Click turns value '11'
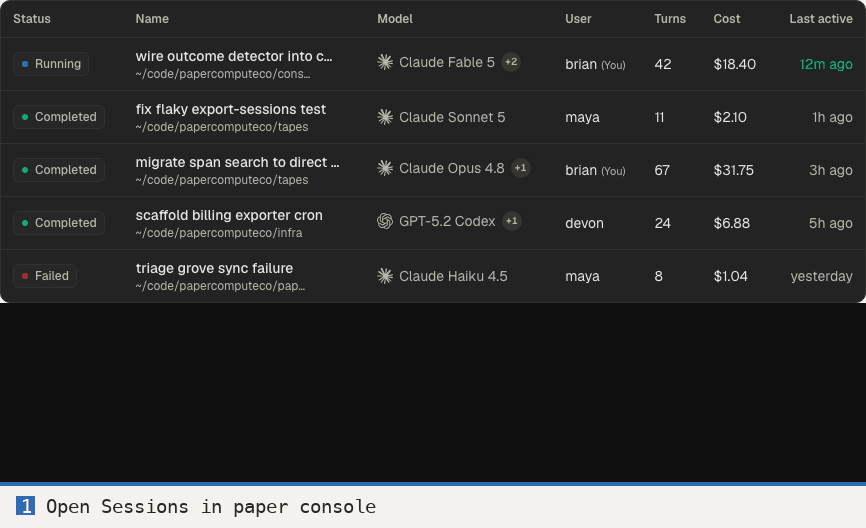866x528 pixels. [x=659, y=117]
